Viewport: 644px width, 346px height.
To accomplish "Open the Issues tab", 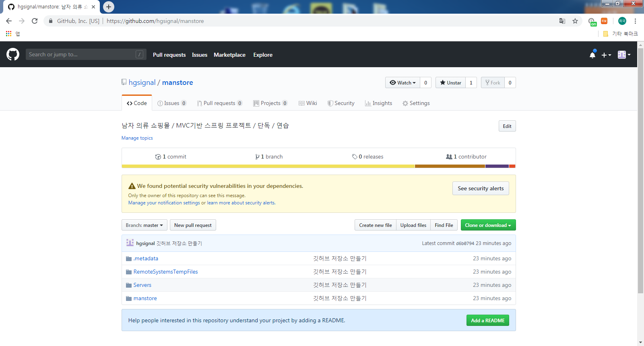I will [x=172, y=103].
